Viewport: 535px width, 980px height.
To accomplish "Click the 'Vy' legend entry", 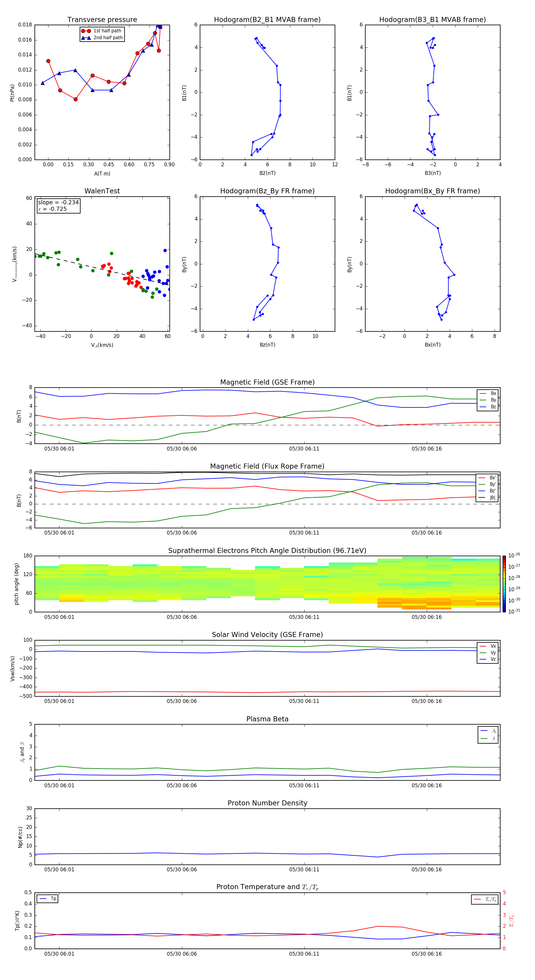I will pyautogui.click(x=488, y=652).
